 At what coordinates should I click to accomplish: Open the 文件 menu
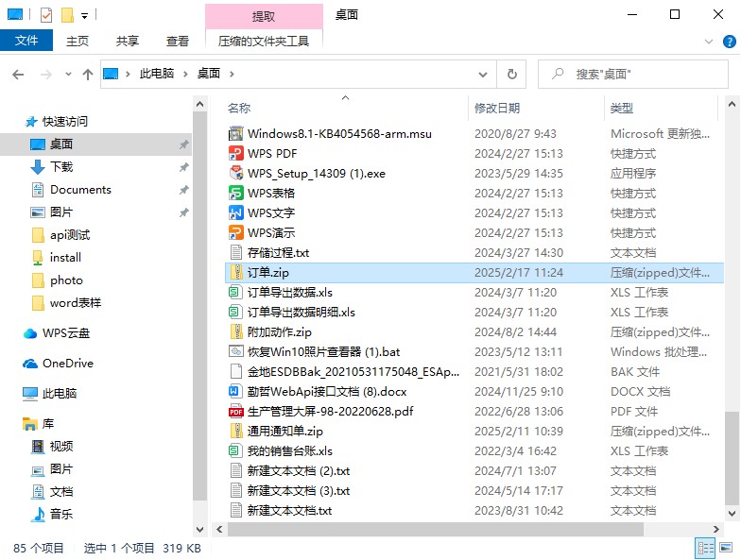coord(26,41)
